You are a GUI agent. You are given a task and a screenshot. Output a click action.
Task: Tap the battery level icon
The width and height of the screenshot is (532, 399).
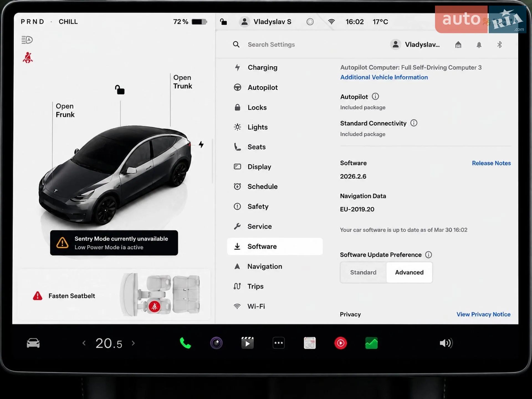point(199,22)
